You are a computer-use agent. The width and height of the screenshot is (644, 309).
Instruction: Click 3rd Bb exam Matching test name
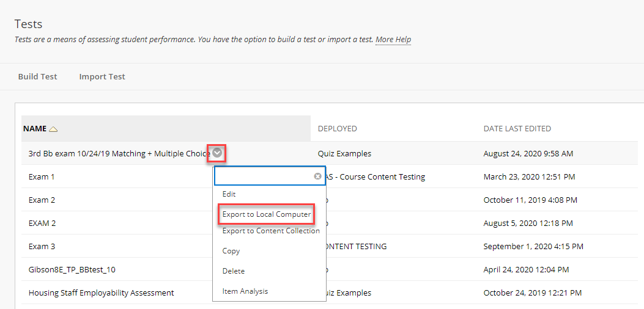[x=119, y=153]
